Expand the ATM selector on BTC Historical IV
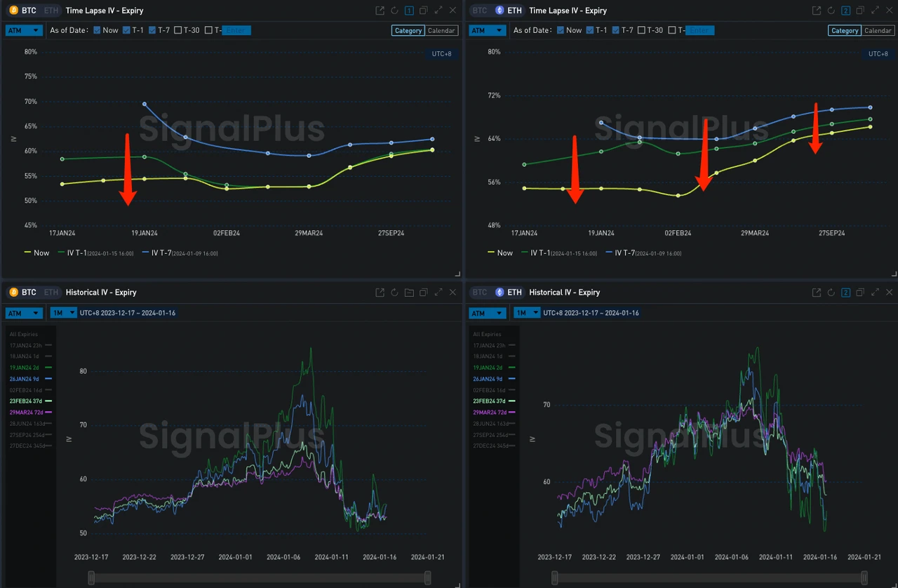This screenshot has width=898, height=588. [x=24, y=313]
